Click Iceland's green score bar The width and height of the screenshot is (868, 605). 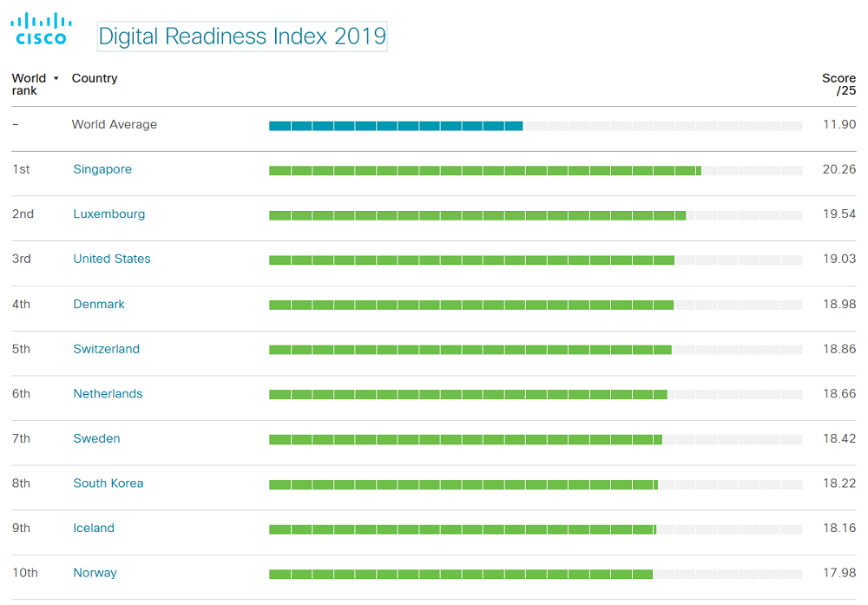pyautogui.click(x=463, y=529)
